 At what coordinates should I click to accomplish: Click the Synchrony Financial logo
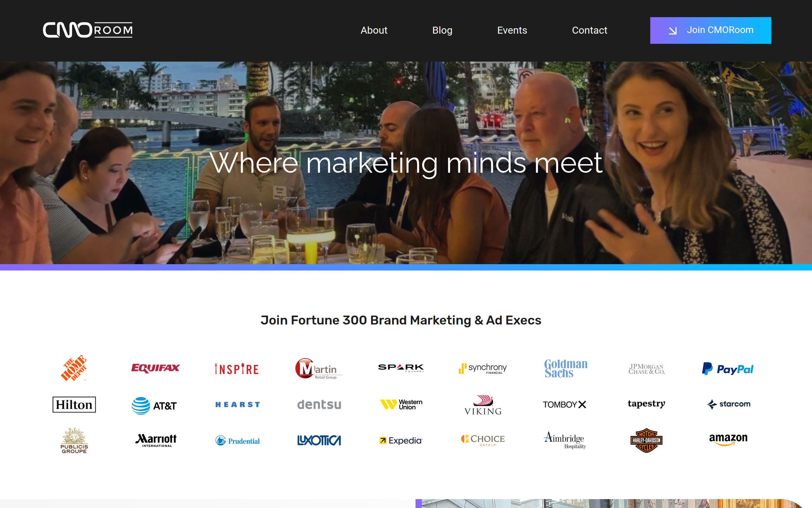point(482,369)
